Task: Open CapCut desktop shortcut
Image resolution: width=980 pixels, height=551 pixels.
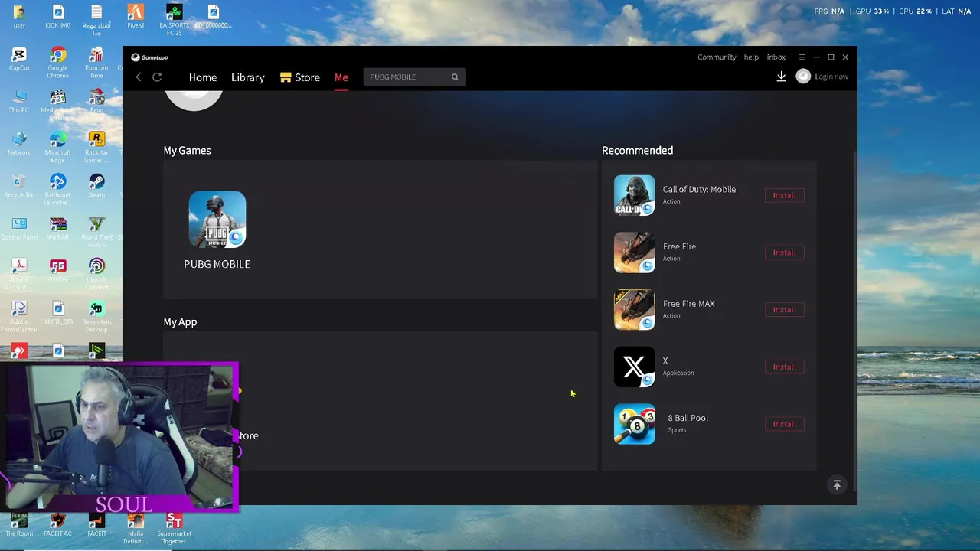Action: pyautogui.click(x=19, y=59)
